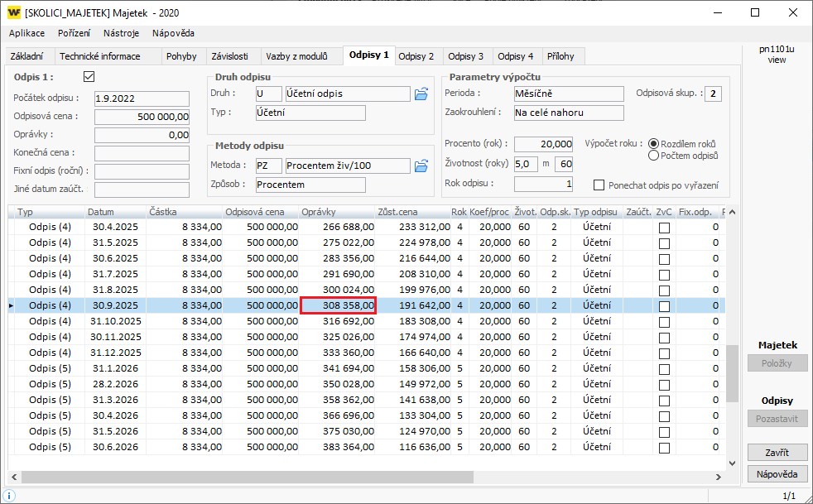Screen dimensions: 813x504
Task: Switch to the Technické informace tab
Action: 99,56
